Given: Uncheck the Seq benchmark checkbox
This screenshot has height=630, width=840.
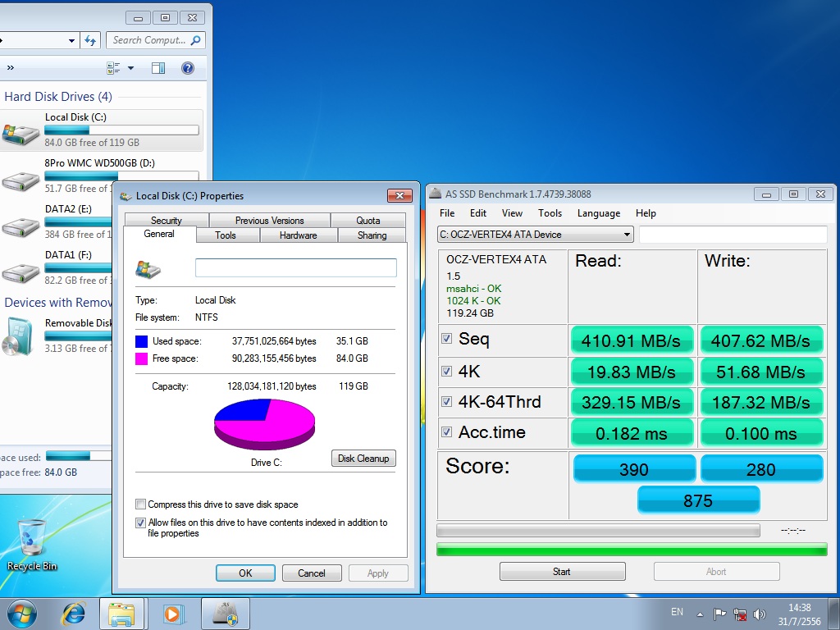Looking at the screenshot, I should point(446,339).
